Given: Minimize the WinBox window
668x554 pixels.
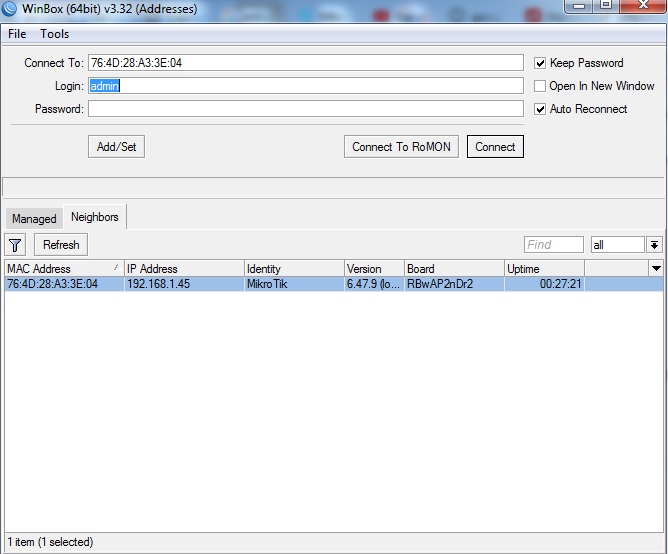Looking at the screenshot, I should click(579, 6).
